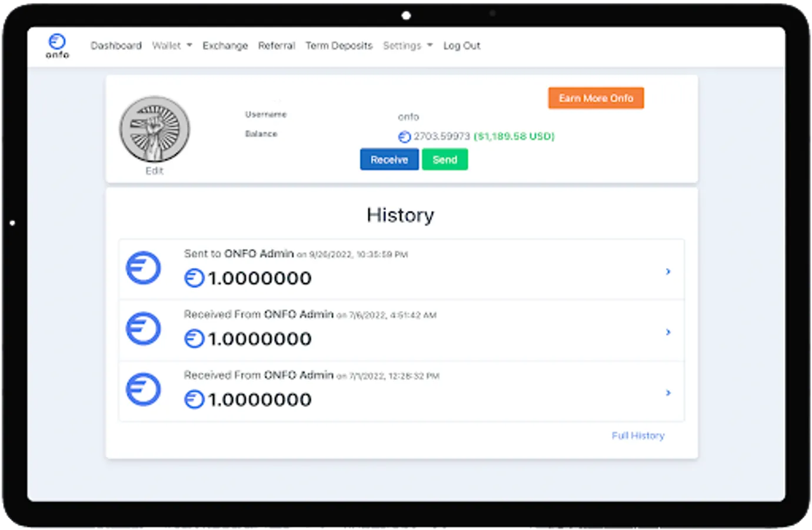Click the username value onfo
Screen dimensions: 812x530
(408, 117)
